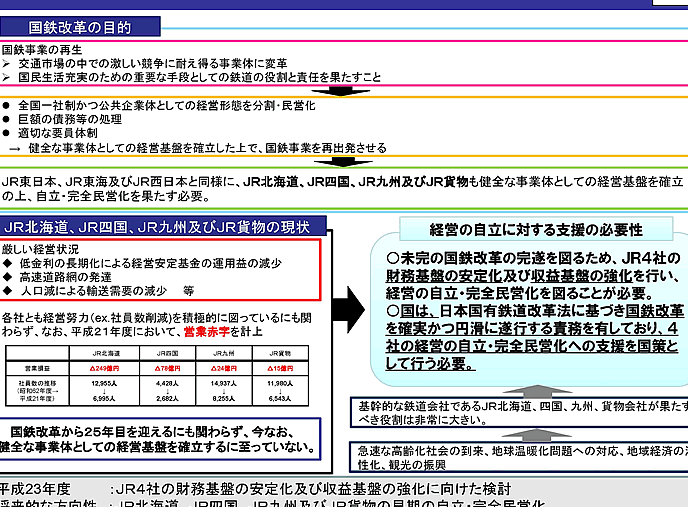This screenshot has width=688, height=507.
Task: Click the table column header 'JR北海道'
Action: click(104, 353)
